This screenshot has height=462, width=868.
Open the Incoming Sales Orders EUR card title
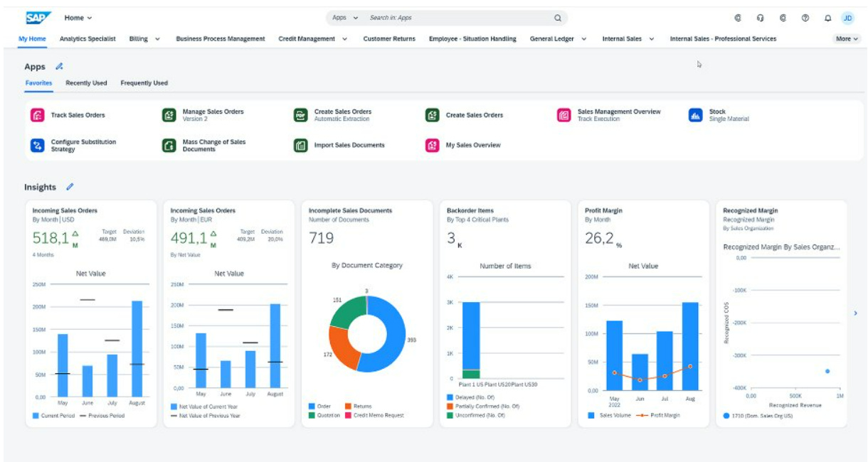[203, 211]
